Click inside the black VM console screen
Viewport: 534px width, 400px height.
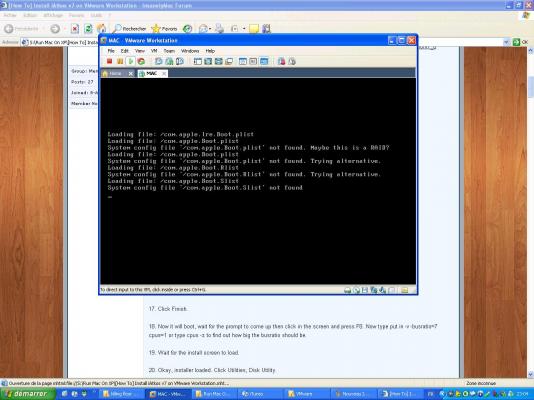(x=258, y=181)
